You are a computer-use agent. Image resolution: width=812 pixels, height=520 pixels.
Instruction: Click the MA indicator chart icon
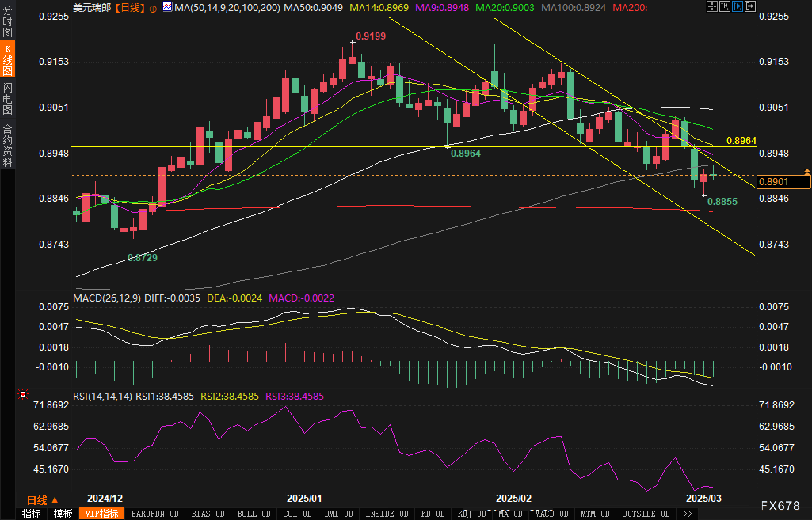pyautogui.click(x=168, y=7)
